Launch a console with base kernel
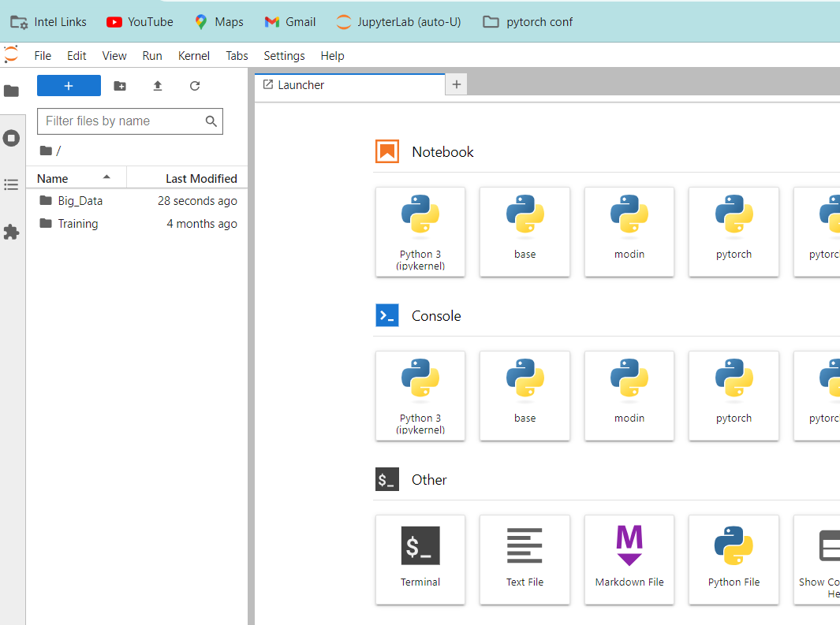 525,396
